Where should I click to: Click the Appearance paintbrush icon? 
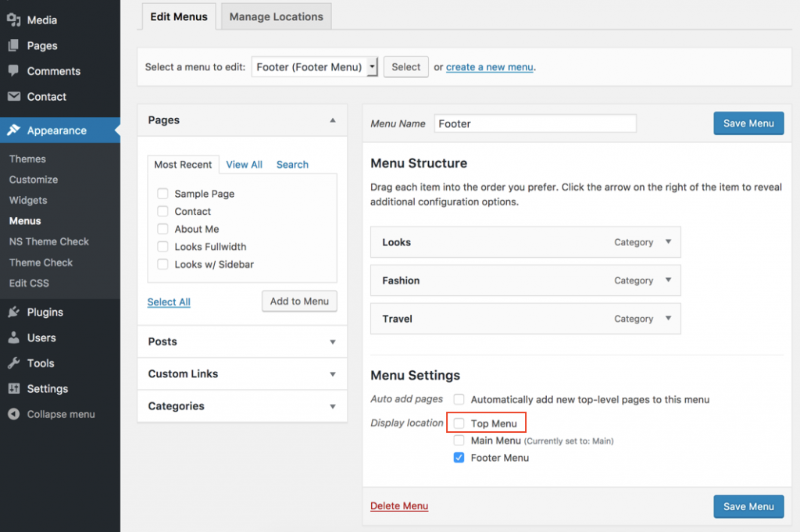click(16, 130)
